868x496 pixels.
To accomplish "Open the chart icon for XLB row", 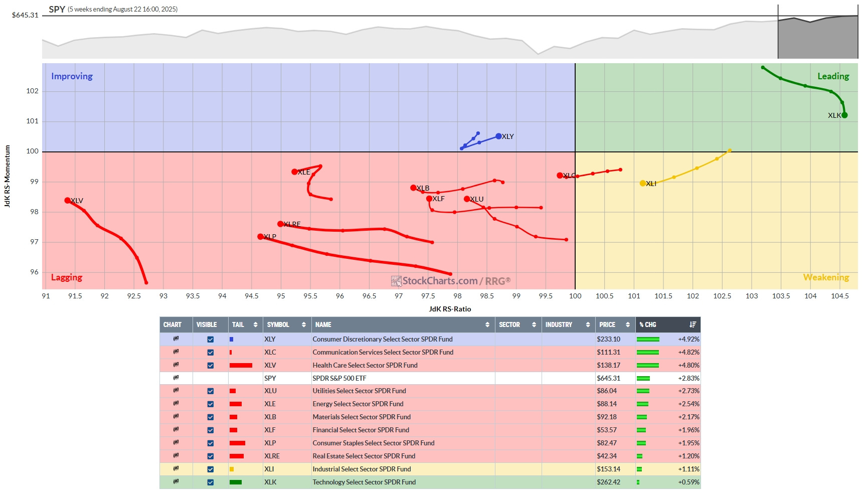I will (x=176, y=417).
